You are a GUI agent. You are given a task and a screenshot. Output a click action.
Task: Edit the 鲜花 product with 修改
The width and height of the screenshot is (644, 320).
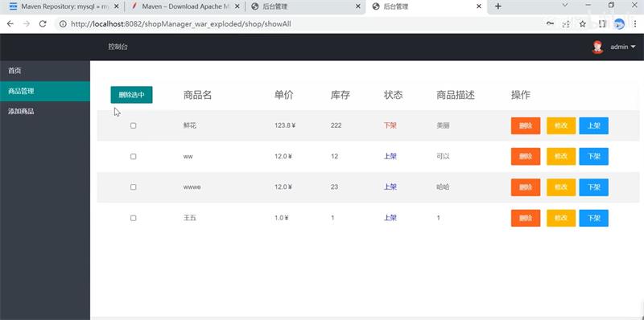(x=561, y=125)
